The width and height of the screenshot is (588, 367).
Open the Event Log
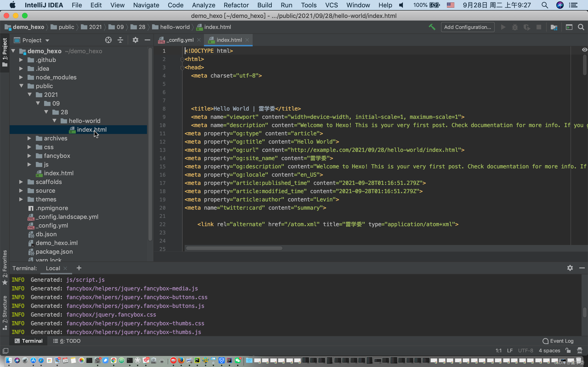coord(558,341)
